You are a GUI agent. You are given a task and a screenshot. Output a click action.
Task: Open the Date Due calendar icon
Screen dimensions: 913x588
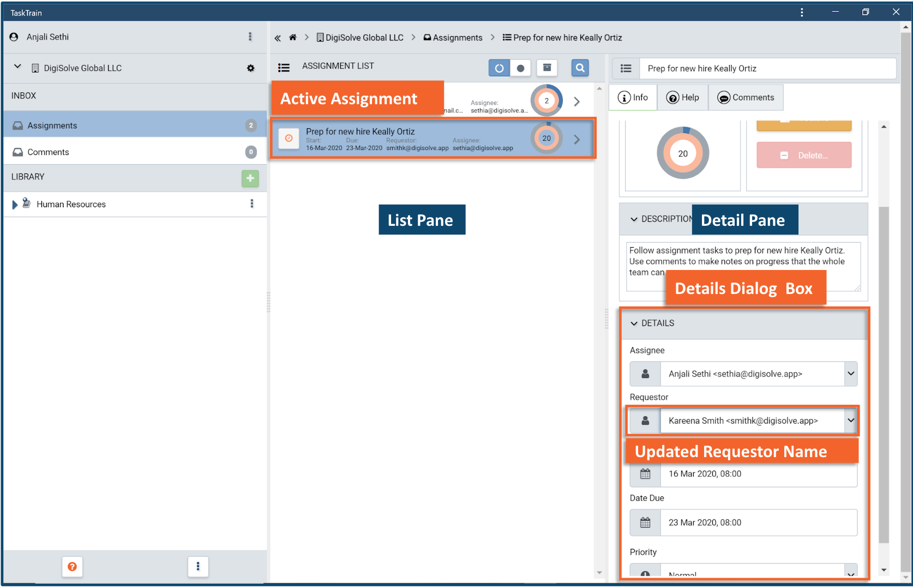pyautogui.click(x=645, y=523)
